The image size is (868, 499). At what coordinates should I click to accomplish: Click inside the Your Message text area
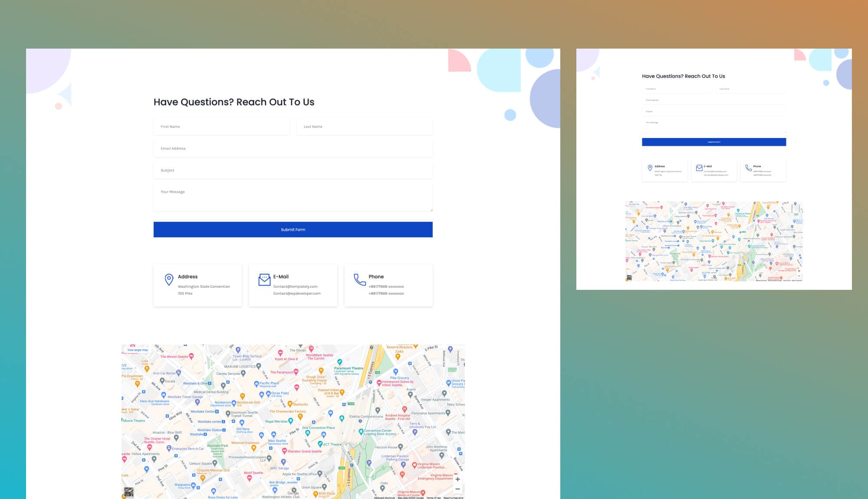293,197
